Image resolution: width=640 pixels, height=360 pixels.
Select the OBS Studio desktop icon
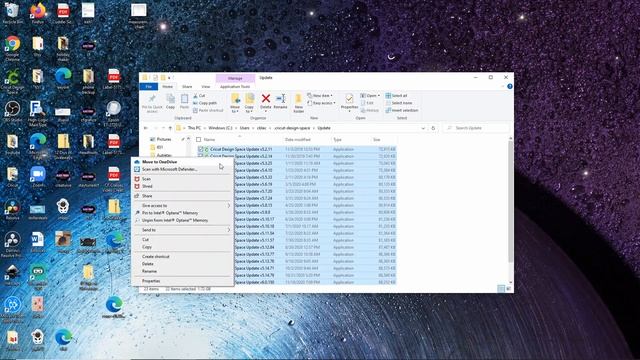tap(12, 112)
